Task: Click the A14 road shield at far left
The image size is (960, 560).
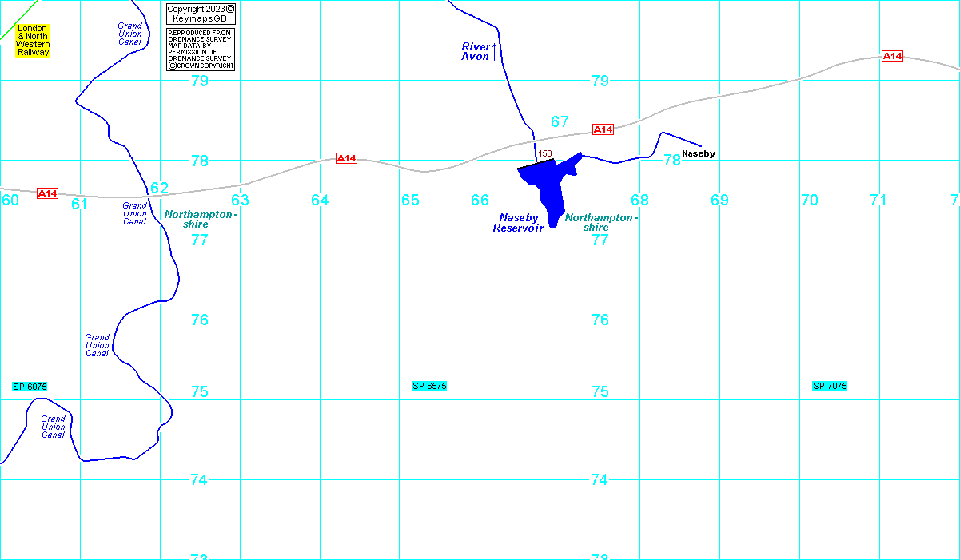Action: 48,193
